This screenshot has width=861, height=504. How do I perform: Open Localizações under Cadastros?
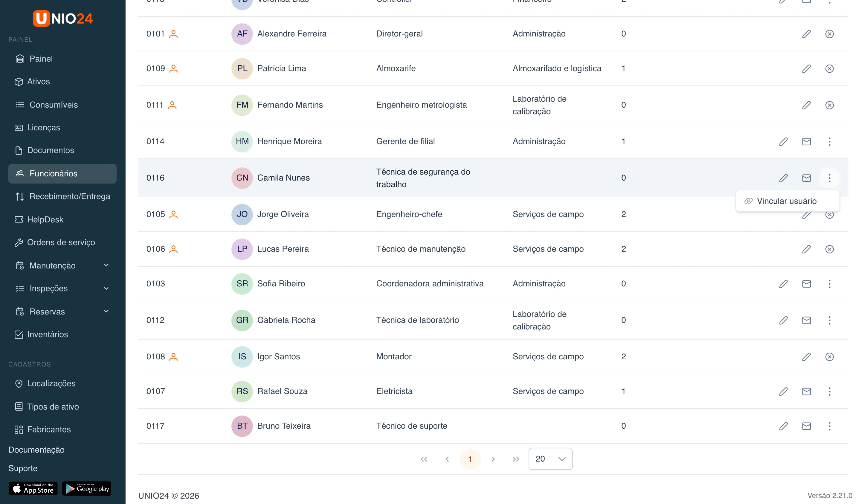pos(62,384)
